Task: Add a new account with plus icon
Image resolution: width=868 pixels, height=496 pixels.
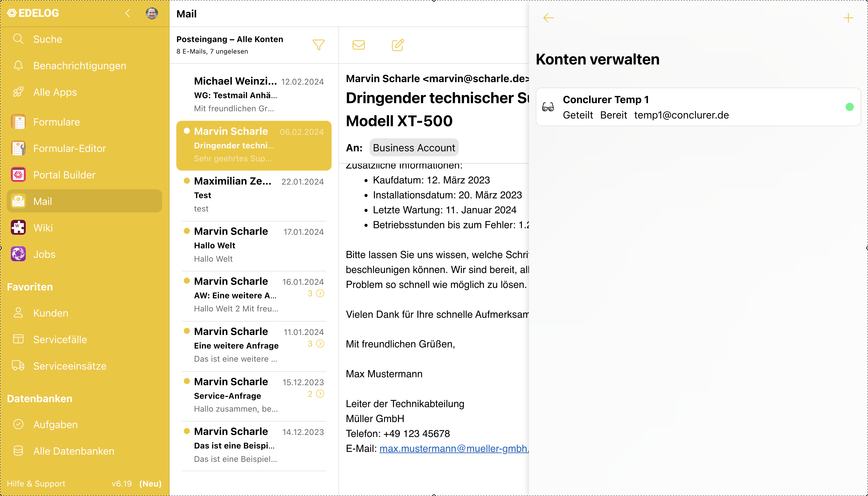Action: pyautogui.click(x=848, y=18)
